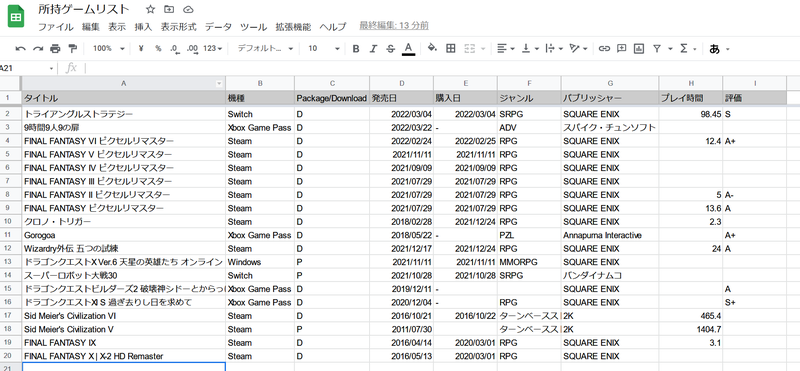Open the データ menu
This screenshot has width=800, height=371.
(x=218, y=27)
